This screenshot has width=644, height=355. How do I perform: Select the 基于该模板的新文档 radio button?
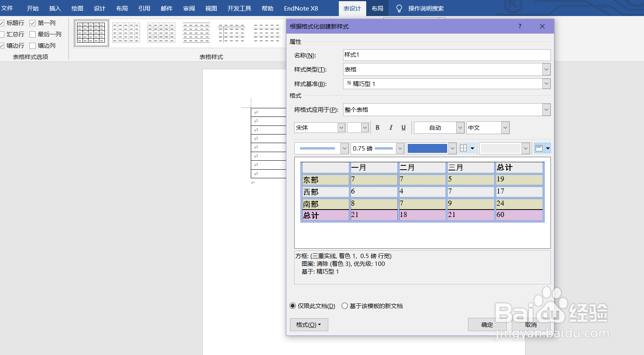[345, 306]
